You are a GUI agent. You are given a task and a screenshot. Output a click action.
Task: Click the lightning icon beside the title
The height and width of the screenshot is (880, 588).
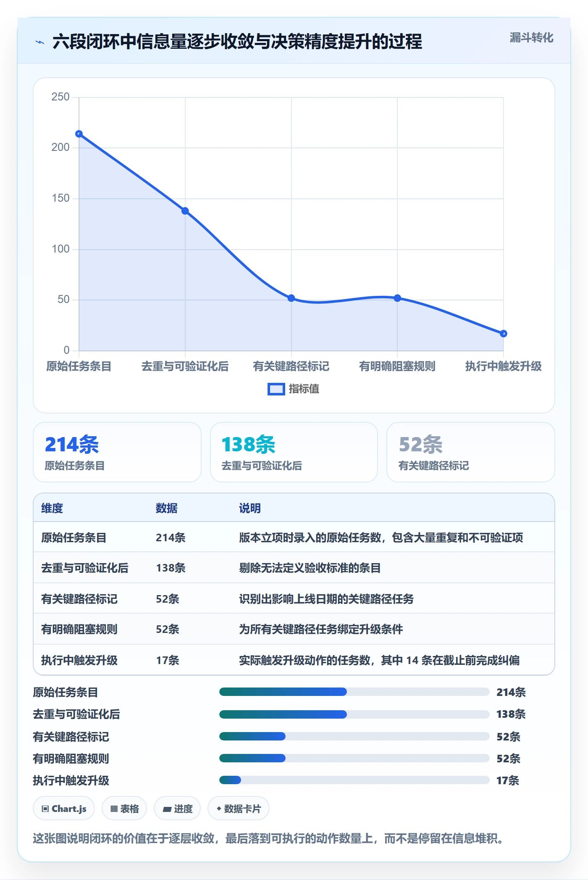click(x=40, y=42)
